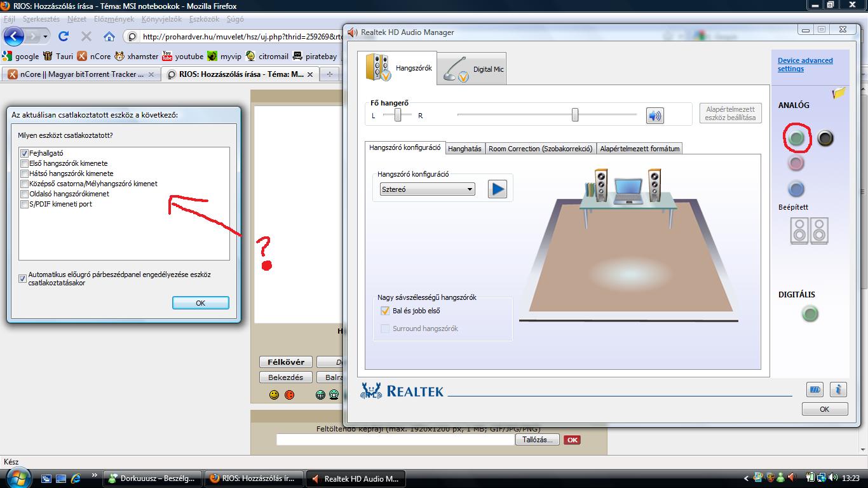Open the Tauri bookmark

point(58,56)
